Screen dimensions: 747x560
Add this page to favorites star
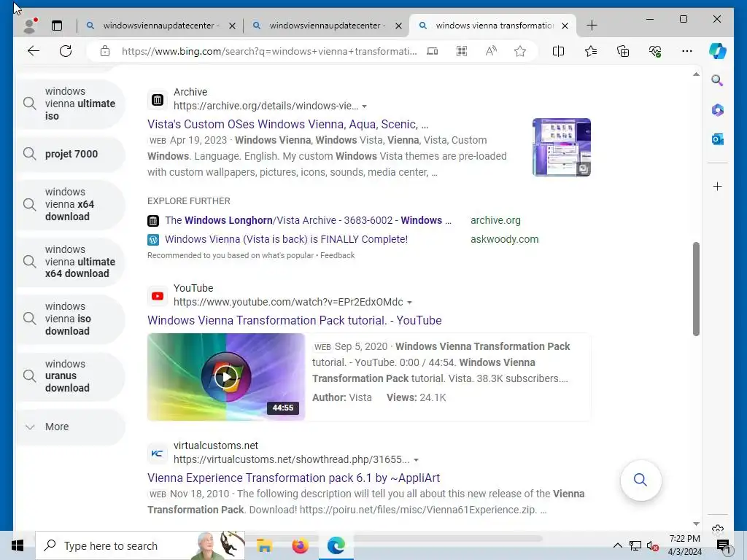(520, 51)
